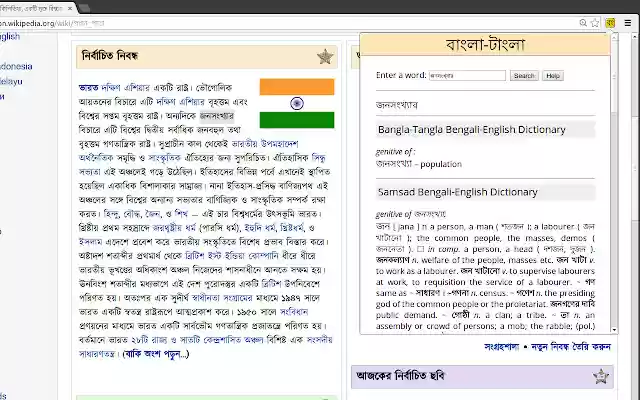640x400 pixels.
Task: Open the ভারতীয় উপমহাদেশ link
Action: coord(265,144)
